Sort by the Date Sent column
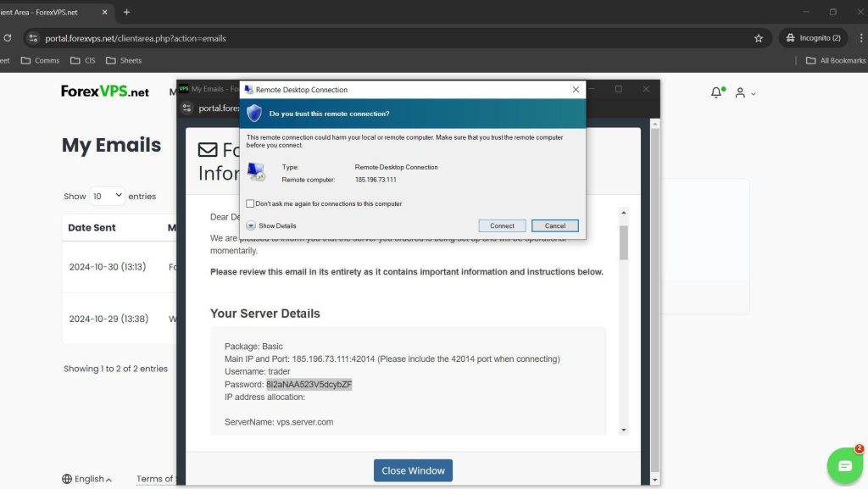Viewport: 868px width, 489px height. [92, 227]
